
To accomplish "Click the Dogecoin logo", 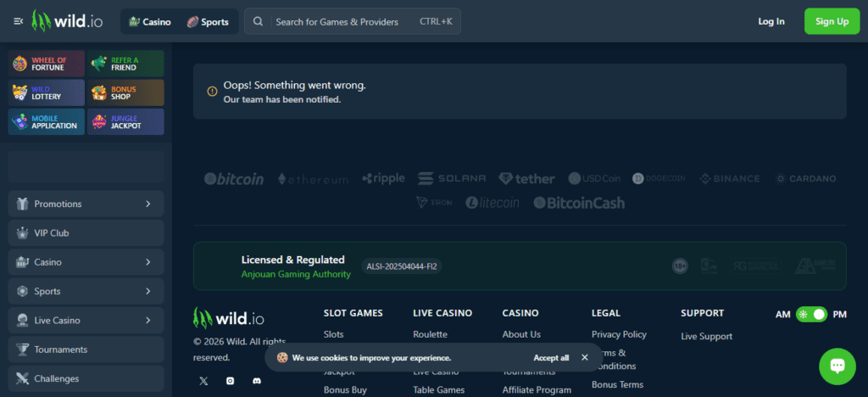I will point(659,178).
